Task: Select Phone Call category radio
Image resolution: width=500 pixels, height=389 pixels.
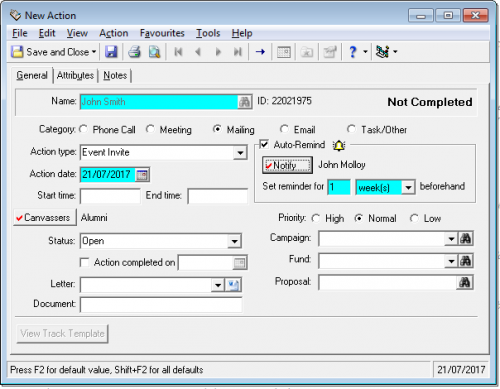Action: coord(84,129)
